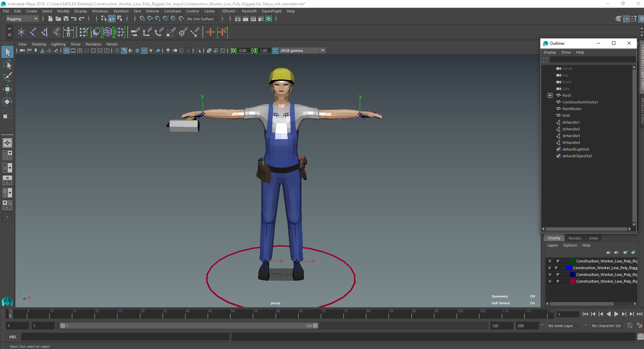This screenshot has height=349, width=644.
Task: Click the Parent constraint icon
Action: [135, 32]
